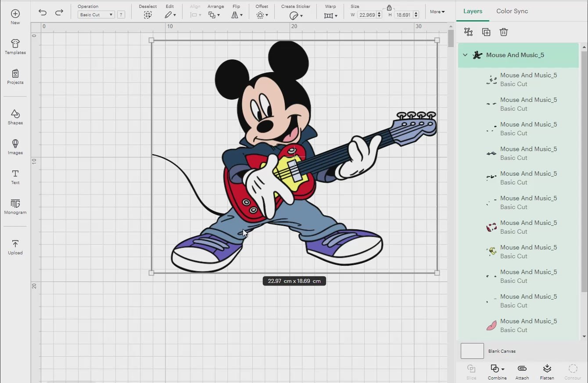588x383 pixels.
Task: Click the Blank Canvas label
Action: coord(502,351)
